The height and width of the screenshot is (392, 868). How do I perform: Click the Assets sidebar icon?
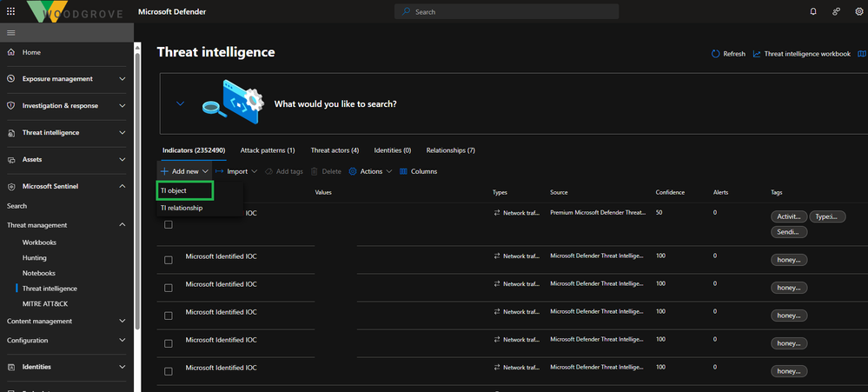click(11, 159)
